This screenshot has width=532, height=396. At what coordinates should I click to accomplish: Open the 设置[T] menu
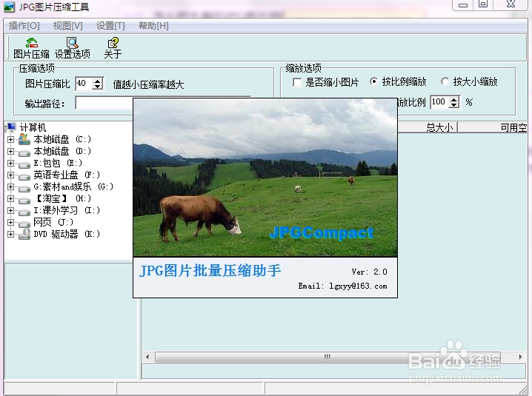click(x=110, y=26)
